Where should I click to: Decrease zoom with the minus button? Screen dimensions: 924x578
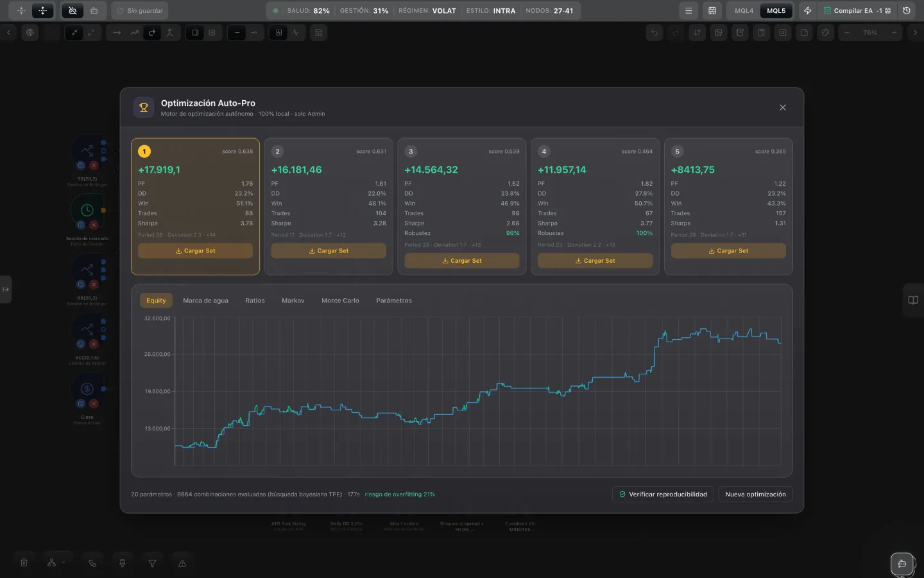point(847,33)
